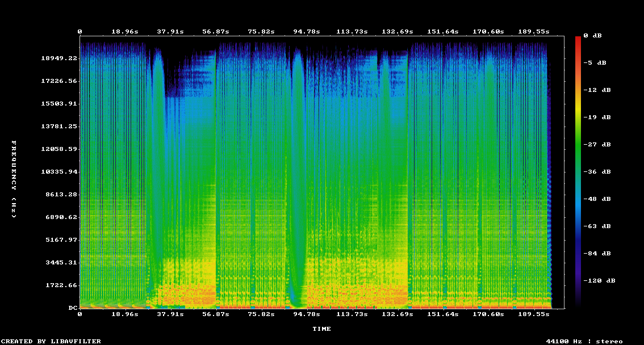This screenshot has height=345, width=644.
Task: Click the -120 dB legend label
Action: point(601,281)
